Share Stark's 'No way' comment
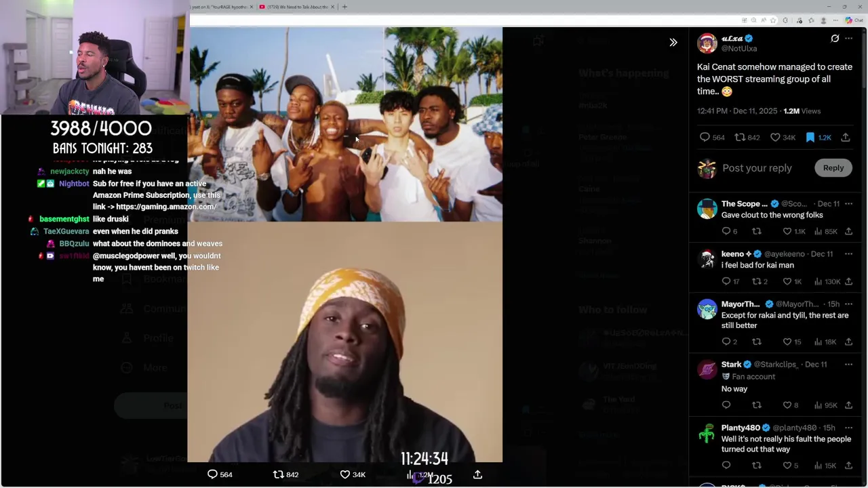The height and width of the screenshot is (488, 868). [x=848, y=405]
